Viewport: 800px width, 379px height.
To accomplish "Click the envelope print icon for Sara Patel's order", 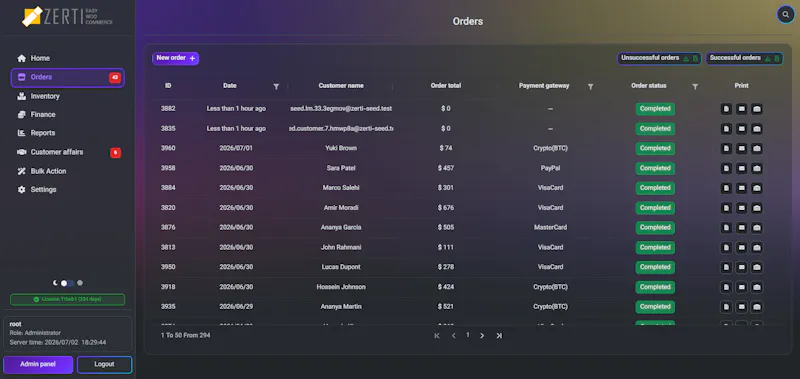I will click(741, 168).
